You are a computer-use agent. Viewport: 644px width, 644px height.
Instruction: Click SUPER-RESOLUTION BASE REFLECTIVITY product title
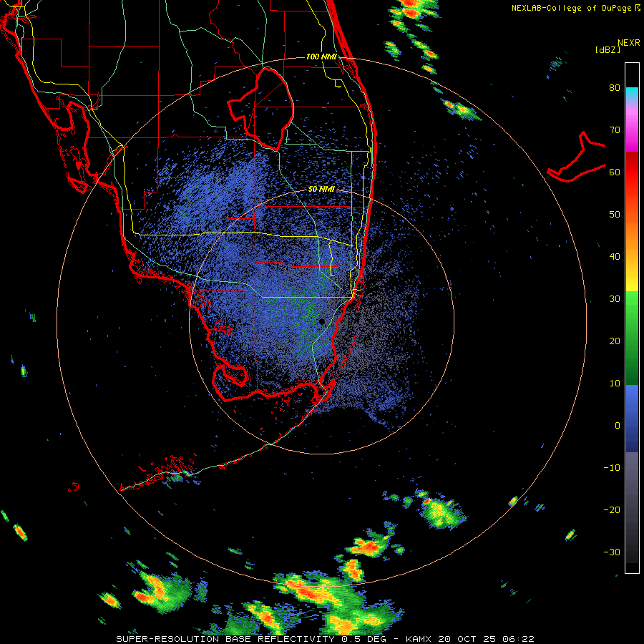(x=225, y=639)
